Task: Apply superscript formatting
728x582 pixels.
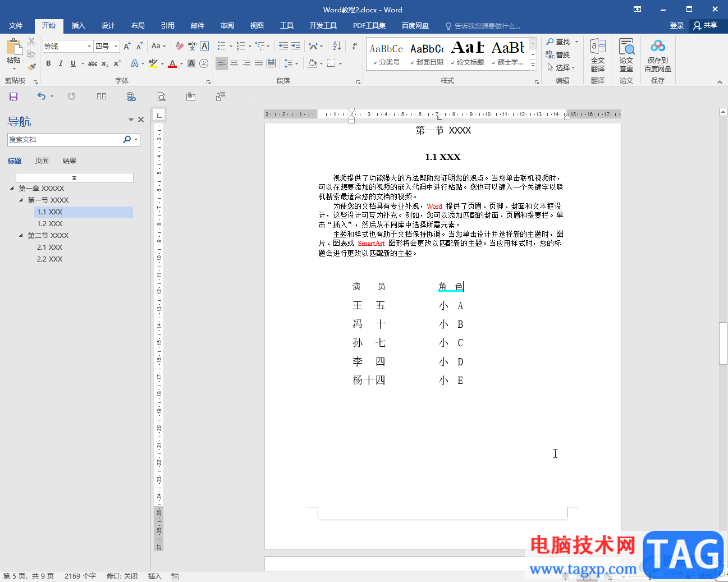Action: point(117,63)
